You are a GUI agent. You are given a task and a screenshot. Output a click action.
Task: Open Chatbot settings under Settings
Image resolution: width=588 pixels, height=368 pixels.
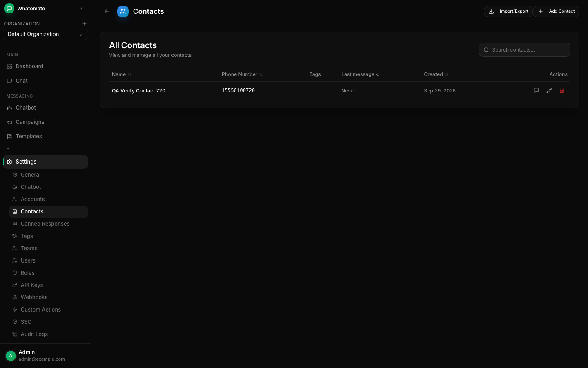click(x=48, y=187)
